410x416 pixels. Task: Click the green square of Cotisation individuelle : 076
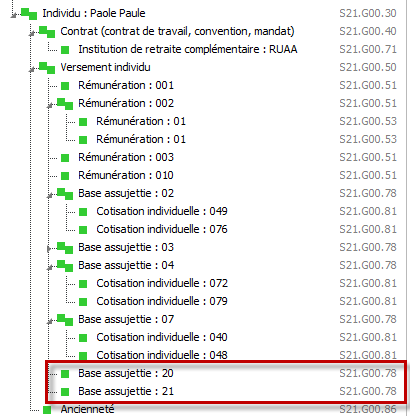coord(83,230)
